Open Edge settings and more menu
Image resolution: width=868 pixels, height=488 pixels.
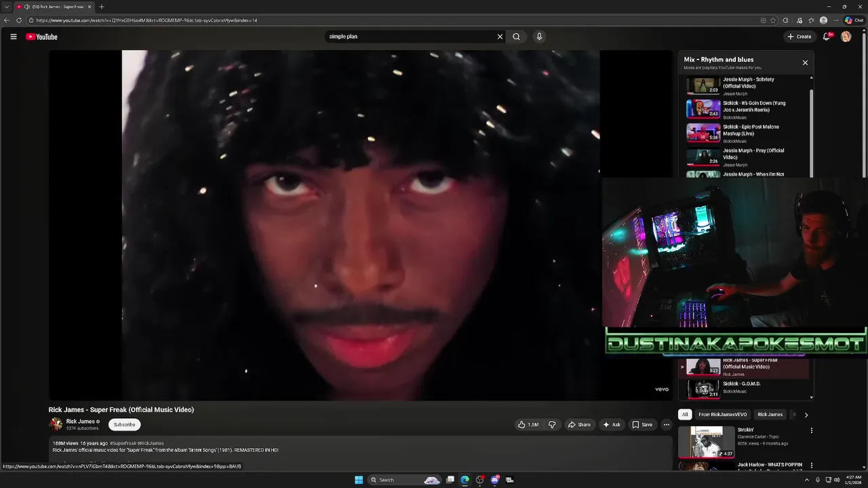click(x=835, y=20)
